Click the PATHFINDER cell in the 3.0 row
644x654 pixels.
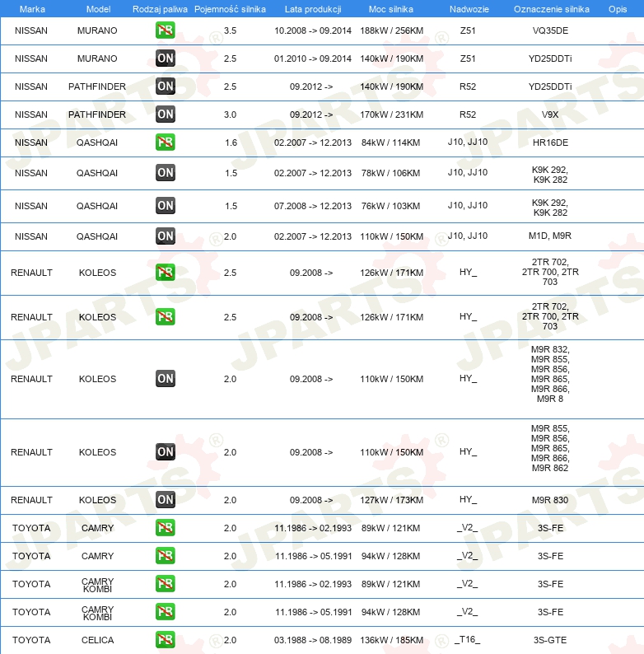click(x=97, y=114)
